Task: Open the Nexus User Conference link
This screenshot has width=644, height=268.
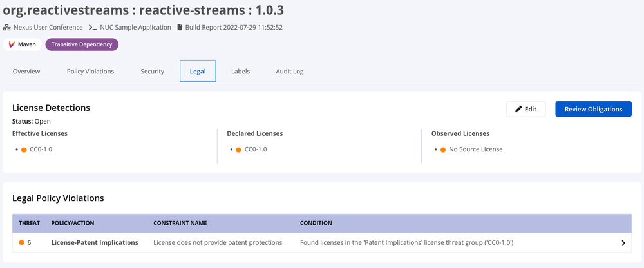Action: click(48, 28)
